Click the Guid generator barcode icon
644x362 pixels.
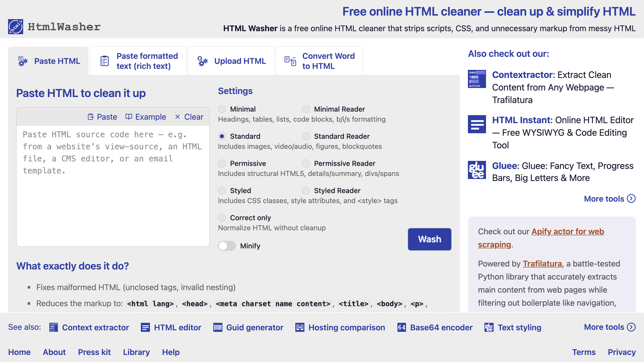[218, 327]
